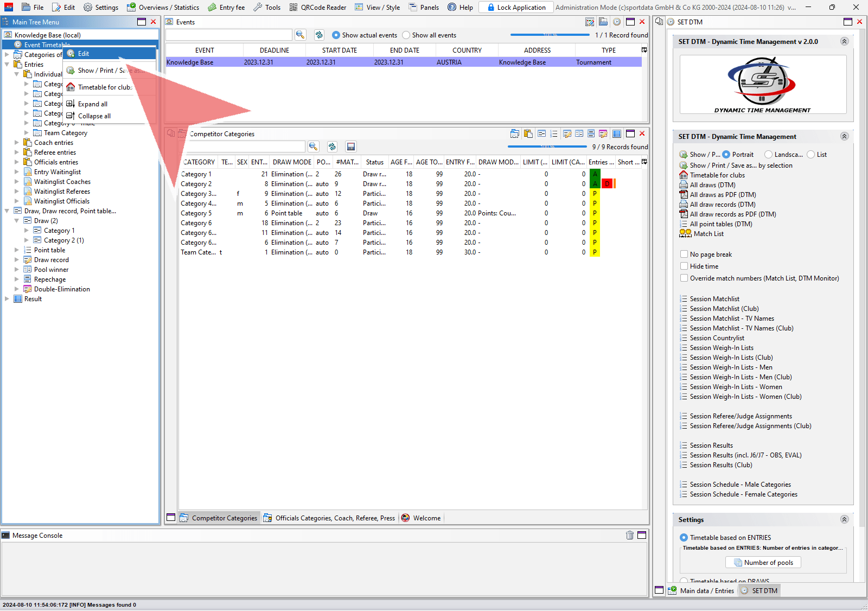868x611 pixels.
Task: Enable the No page break checkbox
Action: [684, 254]
